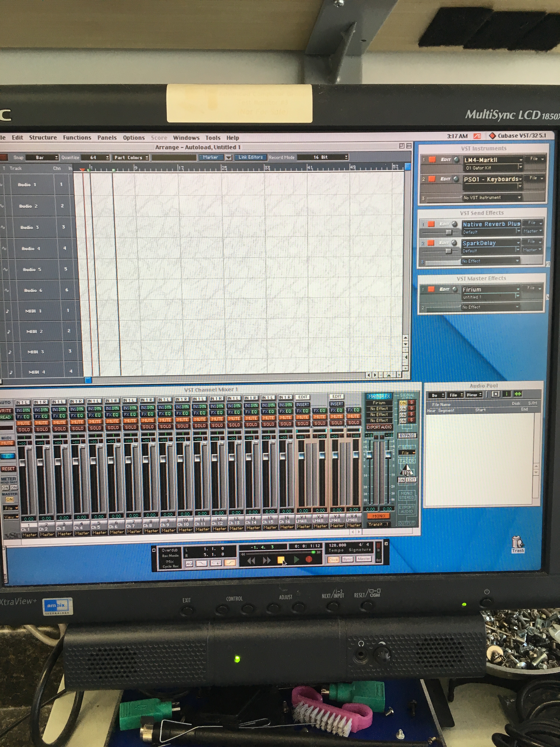Open the Marker dropdown arrow
This screenshot has width=560, height=747.
pos(229,157)
